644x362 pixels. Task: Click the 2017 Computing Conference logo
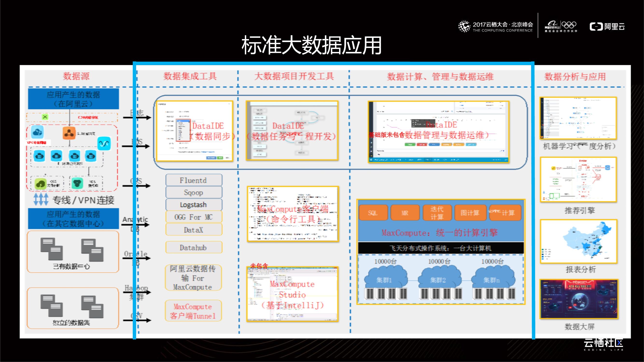495,27
